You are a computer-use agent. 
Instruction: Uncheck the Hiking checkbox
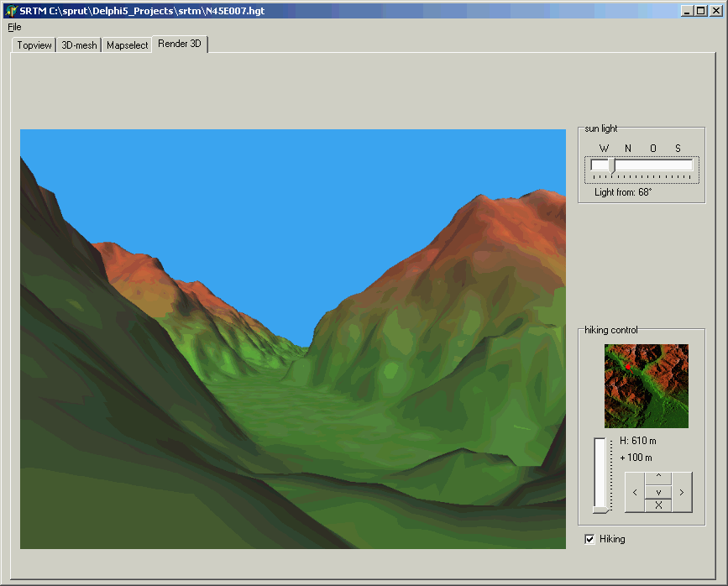[x=590, y=539]
